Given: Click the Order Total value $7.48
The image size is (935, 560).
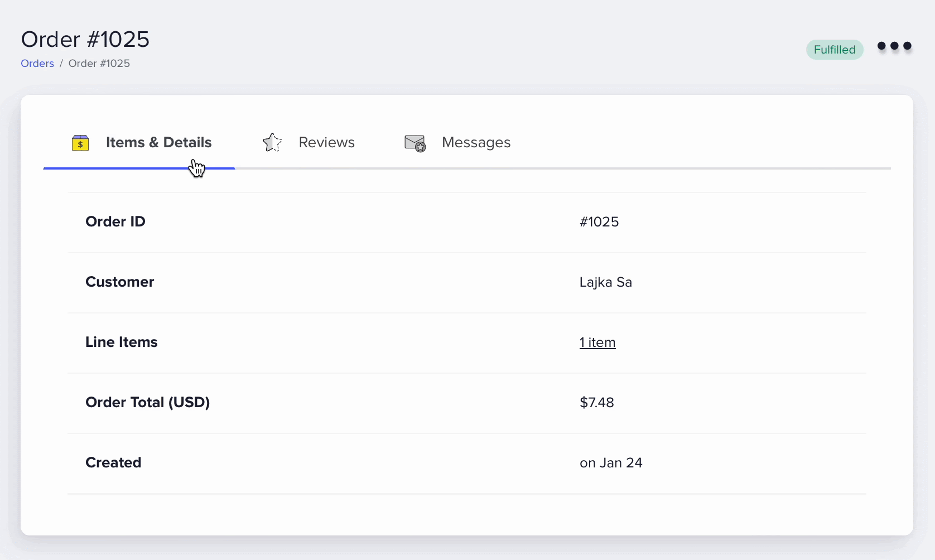Looking at the screenshot, I should 596,402.
